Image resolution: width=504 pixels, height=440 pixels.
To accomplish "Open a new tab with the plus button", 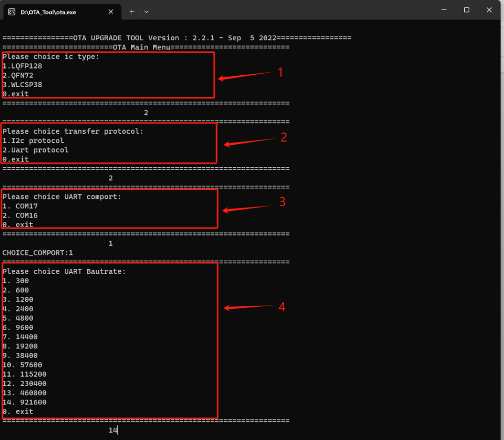I will 132,12.
